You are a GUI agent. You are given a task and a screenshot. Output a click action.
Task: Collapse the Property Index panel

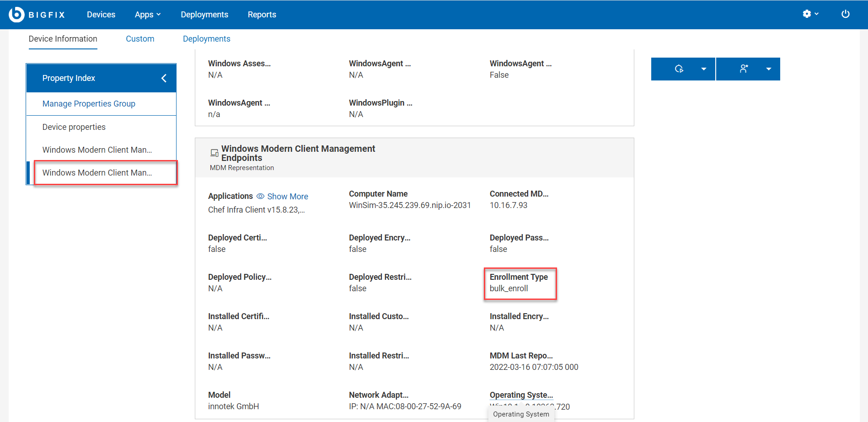pyautogui.click(x=164, y=78)
